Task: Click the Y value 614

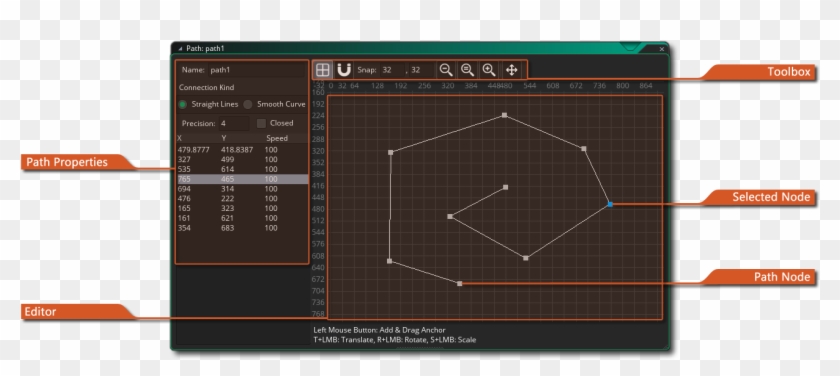Action: click(x=227, y=169)
